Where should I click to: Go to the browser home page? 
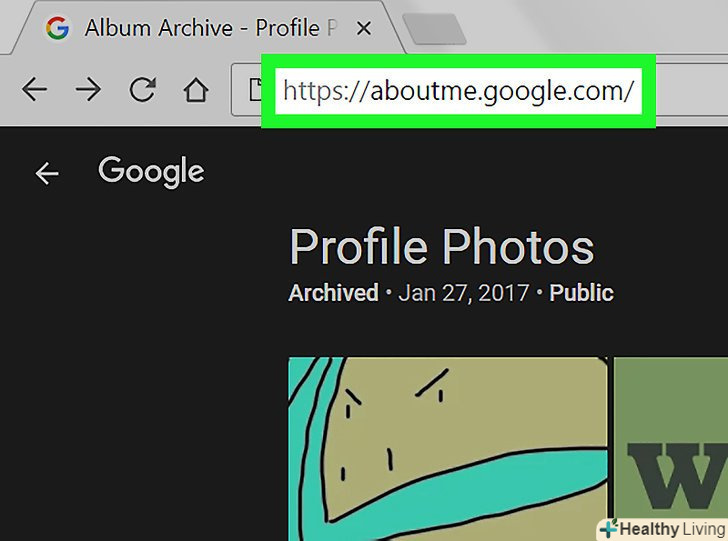[196, 90]
